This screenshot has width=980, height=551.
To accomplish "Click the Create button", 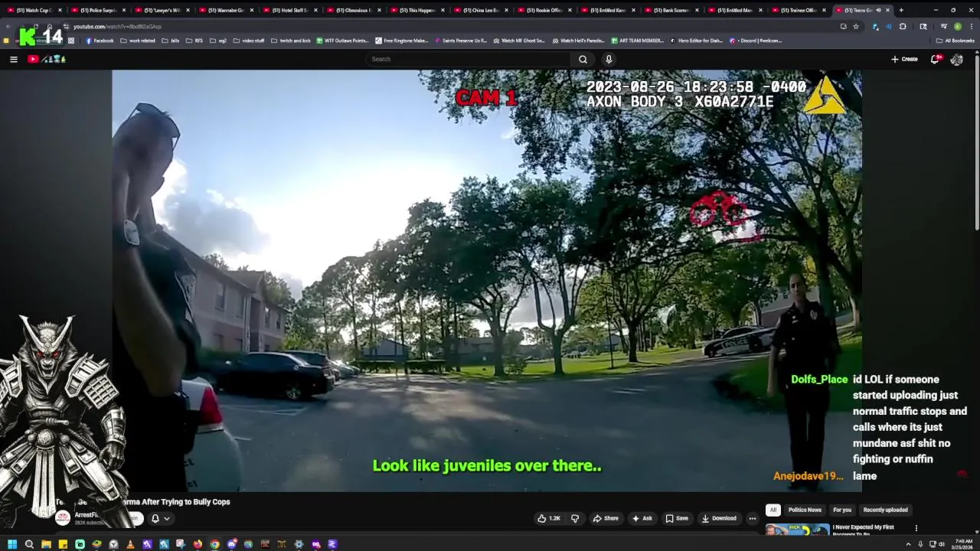I will pos(904,59).
